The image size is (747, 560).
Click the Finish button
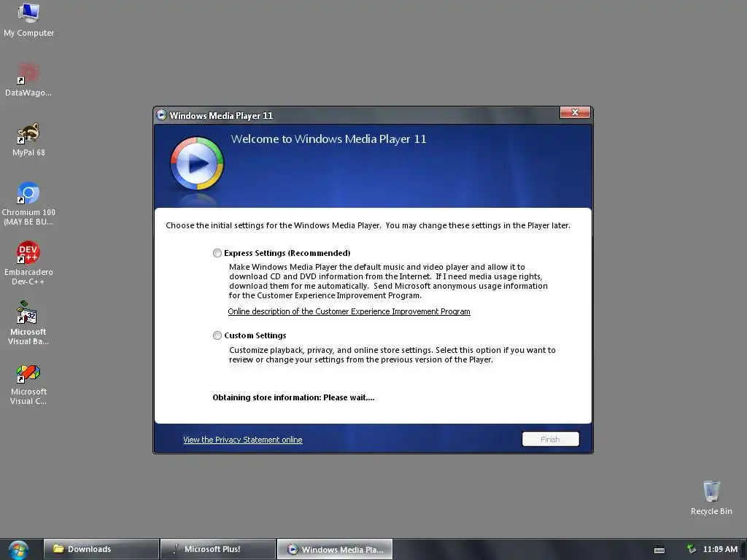pyautogui.click(x=550, y=439)
